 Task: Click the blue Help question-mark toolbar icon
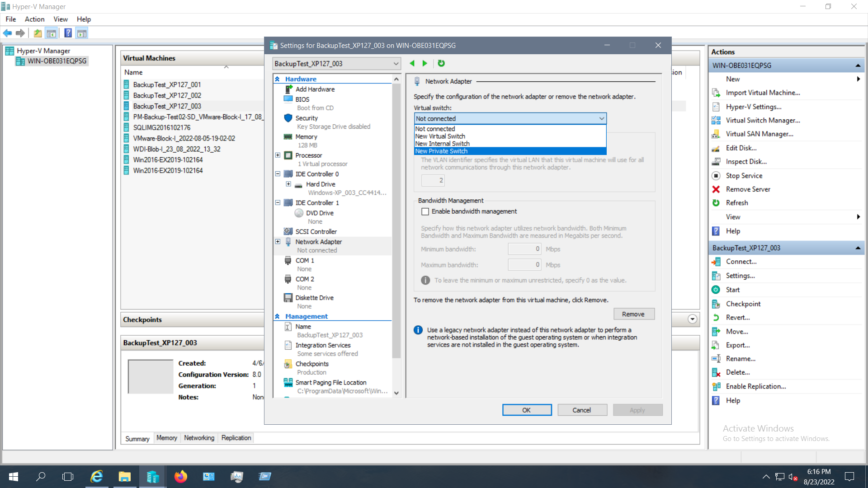coord(68,33)
